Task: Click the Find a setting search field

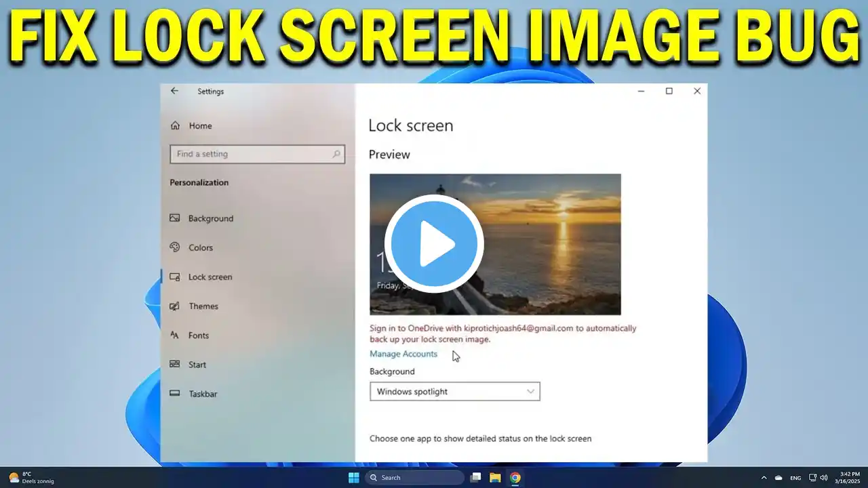Action: [x=257, y=154]
